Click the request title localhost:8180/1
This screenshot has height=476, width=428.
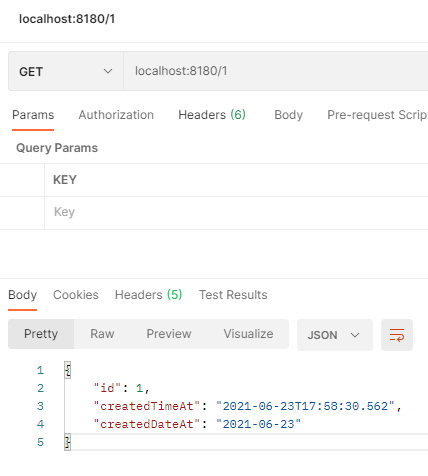(67, 19)
